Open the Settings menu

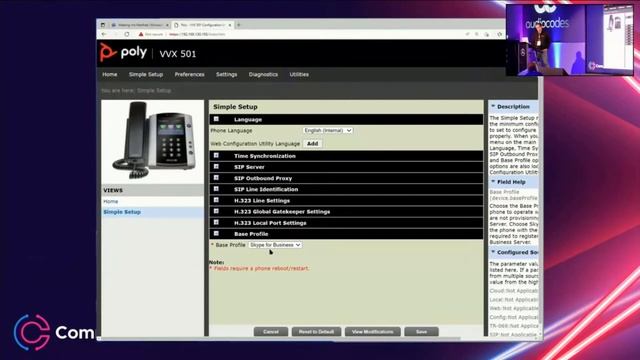pyautogui.click(x=226, y=74)
